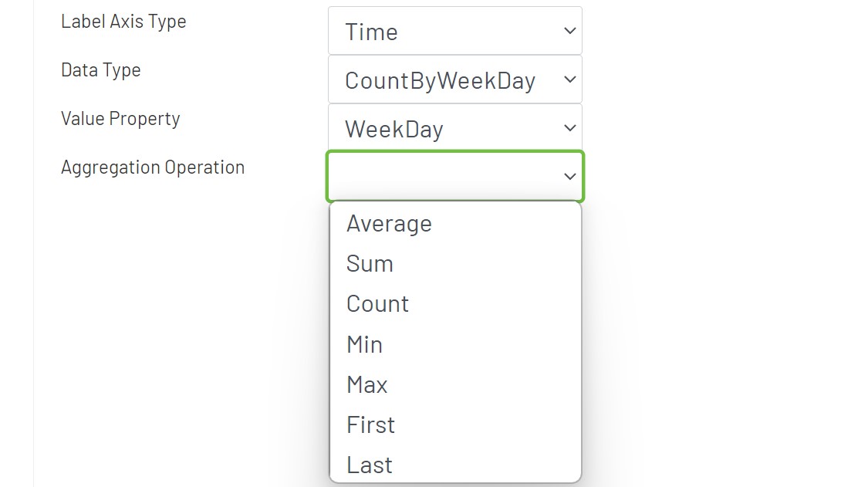
Task: Click the Aggregation Operation combo box
Action: click(454, 176)
